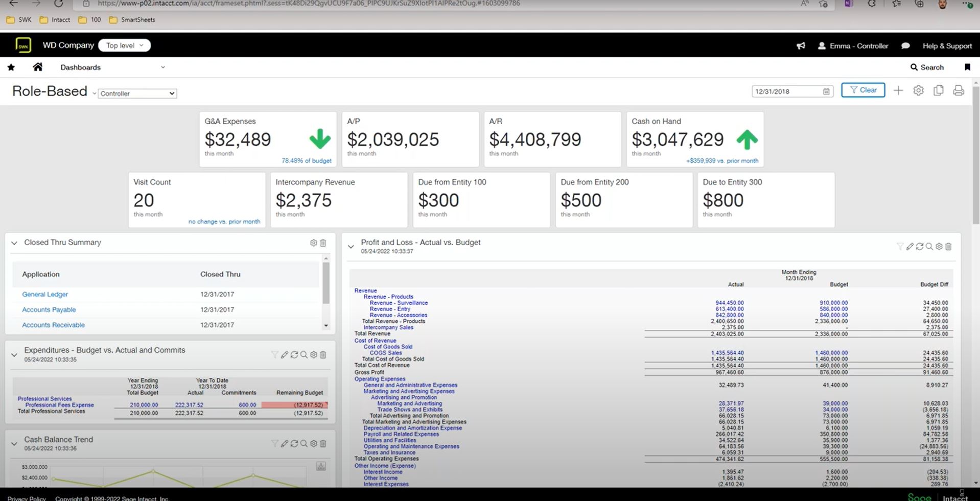980x501 pixels.
Task: Zoom into the Profit and Loss report
Action: coord(929,246)
